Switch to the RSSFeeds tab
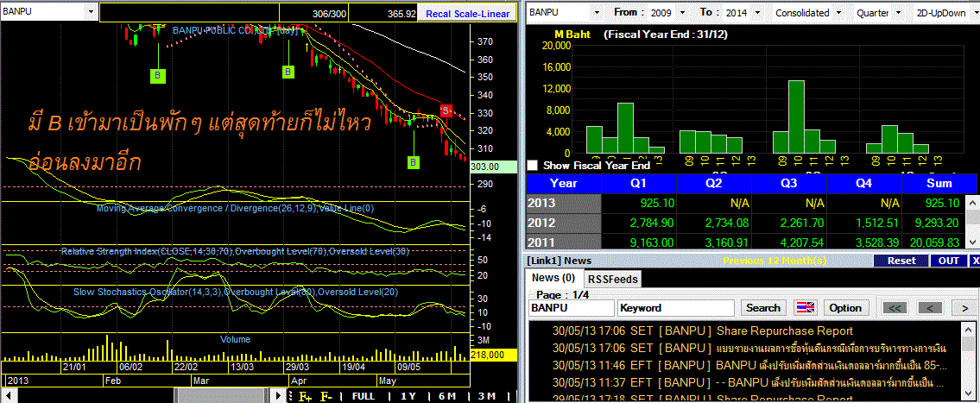This screenshot has height=403, width=980. (612, 279)
